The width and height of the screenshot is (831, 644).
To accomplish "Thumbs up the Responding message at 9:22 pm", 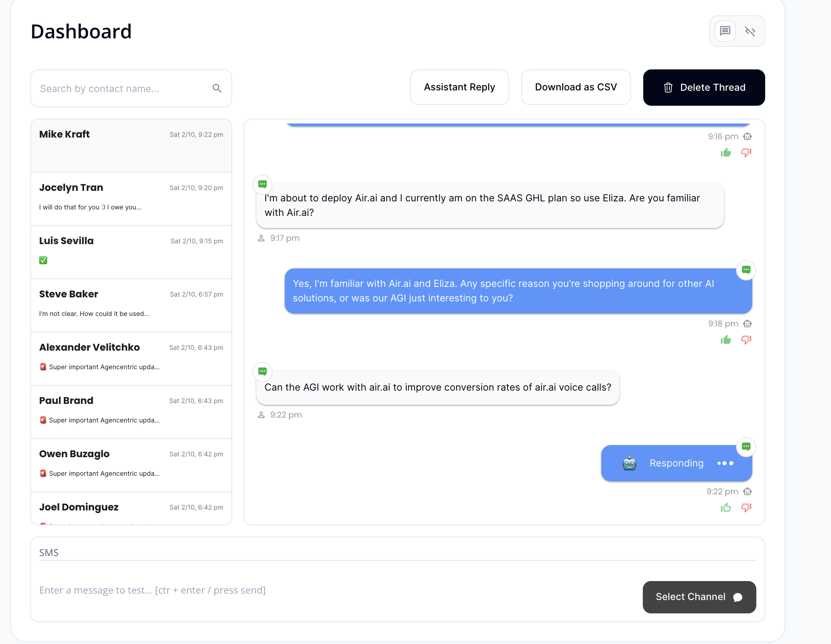I will pyautogui.click(x=726, y=507).
